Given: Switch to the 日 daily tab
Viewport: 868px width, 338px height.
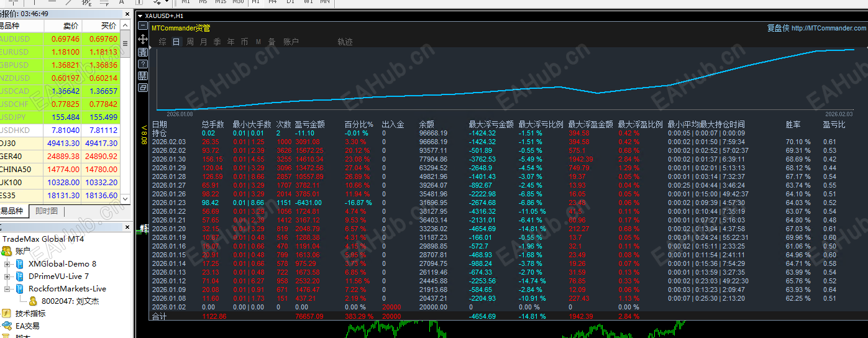Looking at the screenshot, I should [176, 42].
